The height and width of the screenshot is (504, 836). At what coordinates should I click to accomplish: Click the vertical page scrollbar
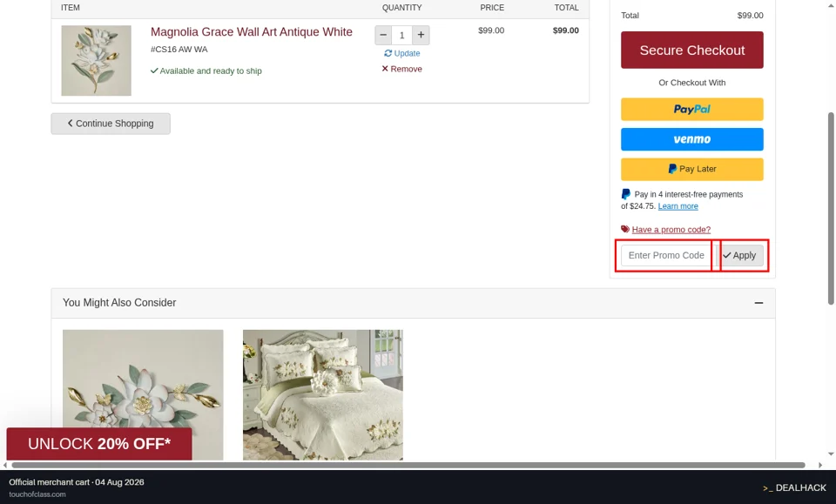point(831,208)
